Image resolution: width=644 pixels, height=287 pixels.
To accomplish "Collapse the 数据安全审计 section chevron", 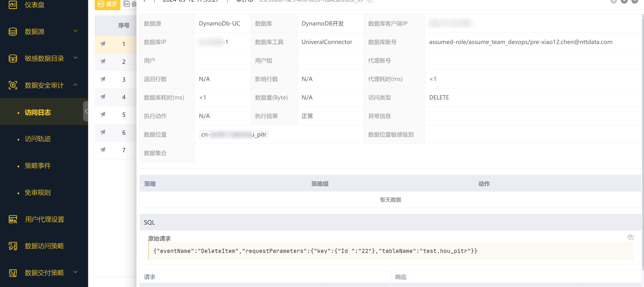I will (75, 85).
